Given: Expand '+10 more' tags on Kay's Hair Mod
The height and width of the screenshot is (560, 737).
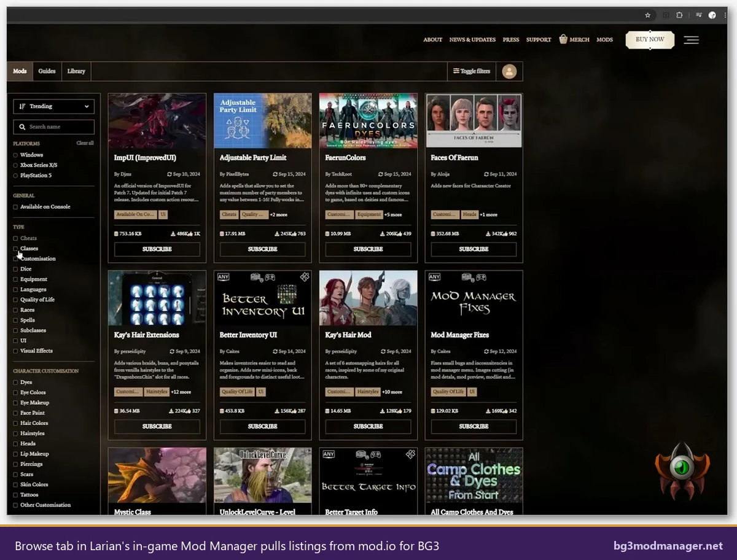Looking at the screenshot, I should pos(392,392).
